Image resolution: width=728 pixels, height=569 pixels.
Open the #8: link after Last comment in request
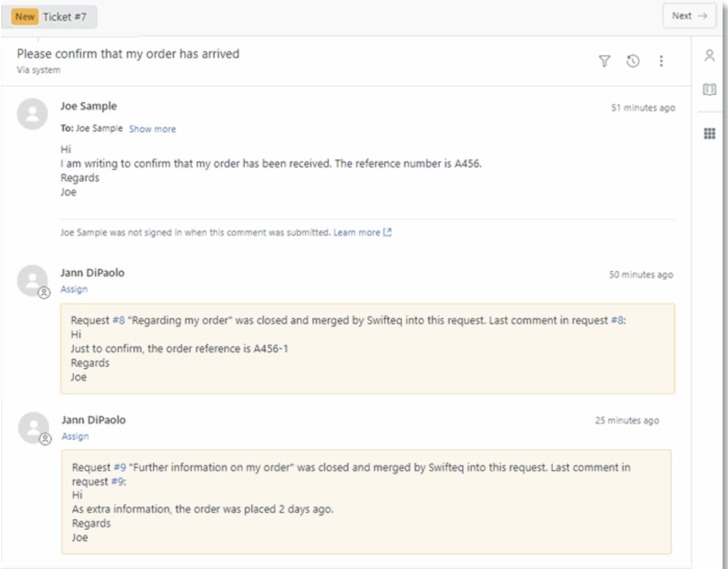pos(619,320)
